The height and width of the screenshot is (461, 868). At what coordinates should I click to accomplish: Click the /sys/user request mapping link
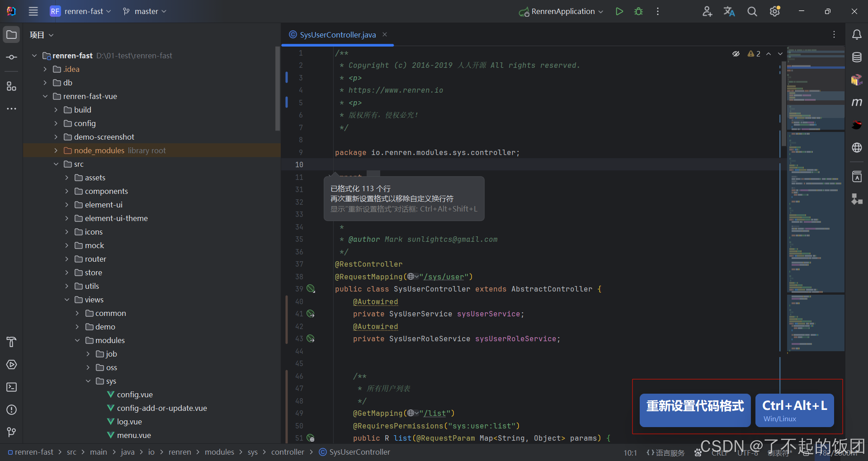point(444,277)
